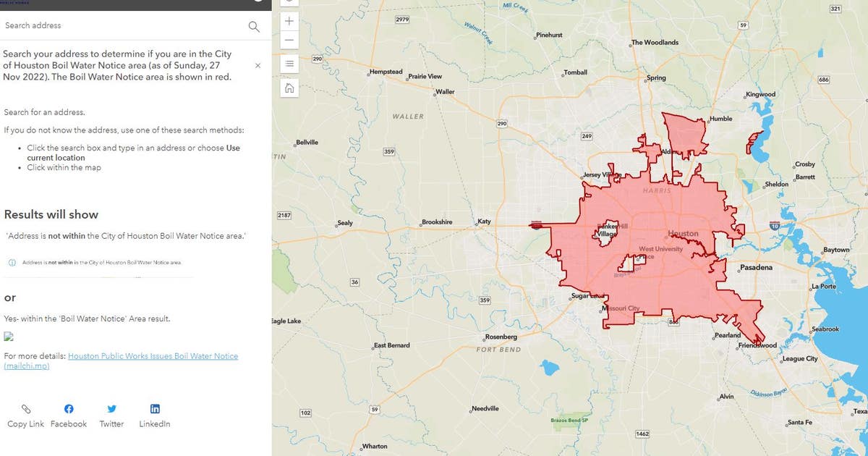Click the Sugar Land label on map
Screen dimensions: 868x456
pos(587,295)
